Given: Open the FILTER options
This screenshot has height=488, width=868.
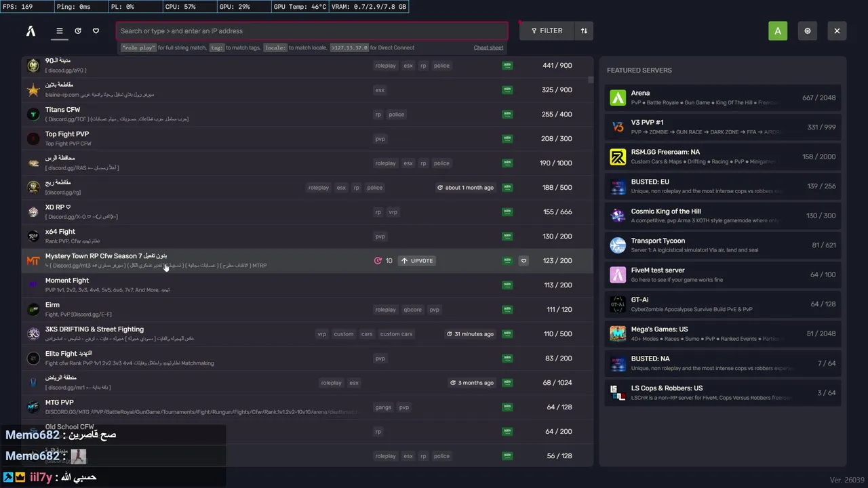Looking at the screenshot, I should pos(546,30).
